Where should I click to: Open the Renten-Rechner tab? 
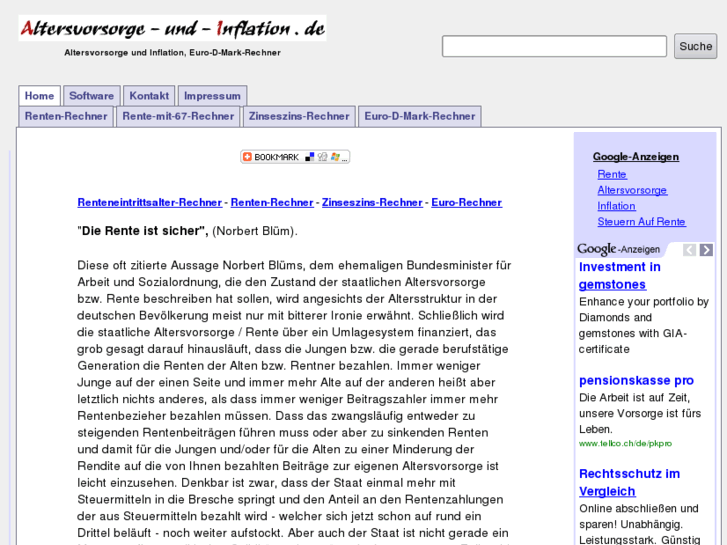click(x=66, y=116)
